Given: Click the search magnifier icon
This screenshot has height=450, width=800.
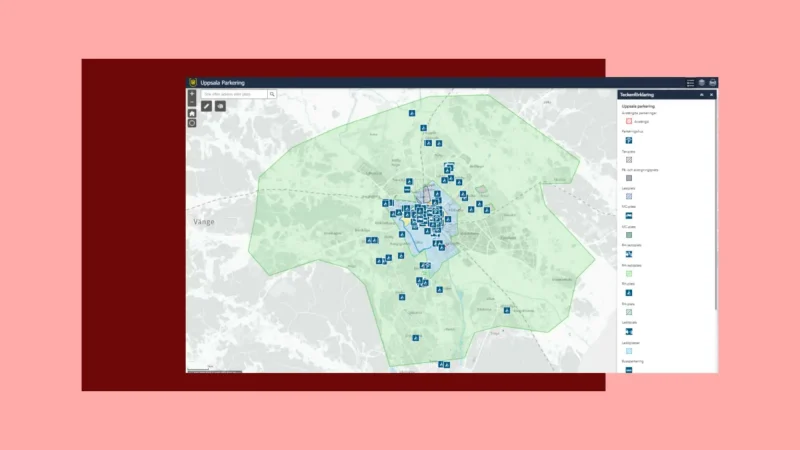Looking at the screenshot, I should tap(272, 94).
